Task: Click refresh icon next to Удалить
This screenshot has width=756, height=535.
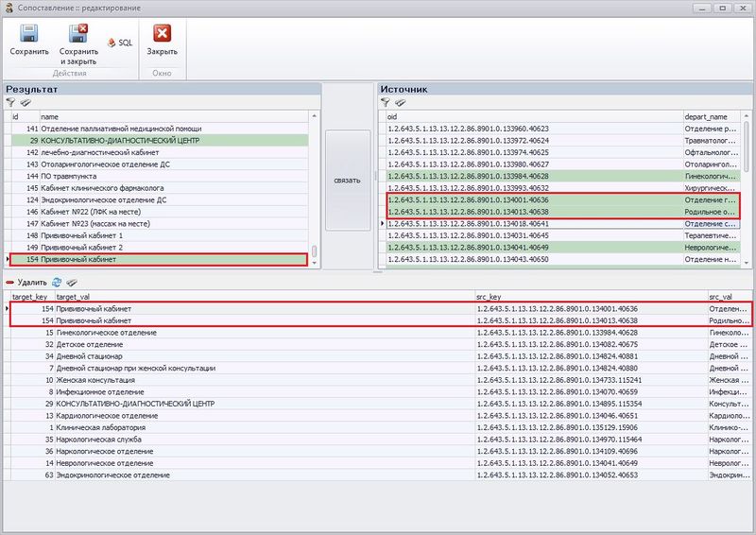Action: [57, 283]
